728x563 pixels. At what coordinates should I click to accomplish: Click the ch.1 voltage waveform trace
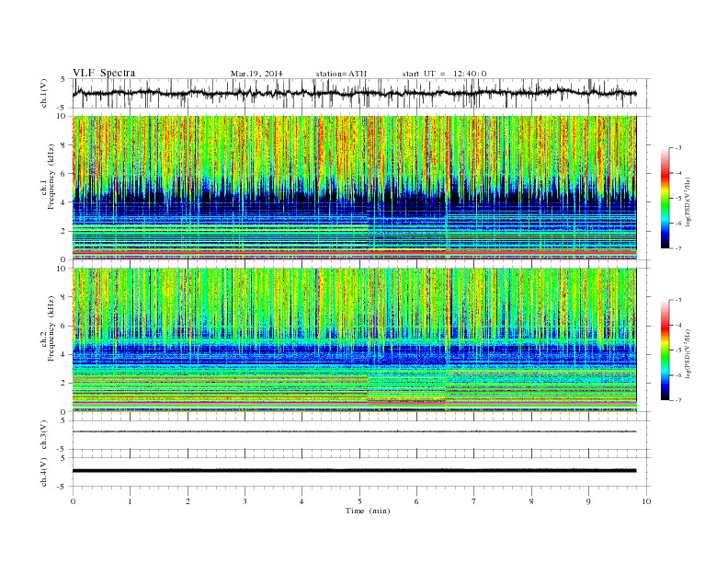tap(354, 93)
